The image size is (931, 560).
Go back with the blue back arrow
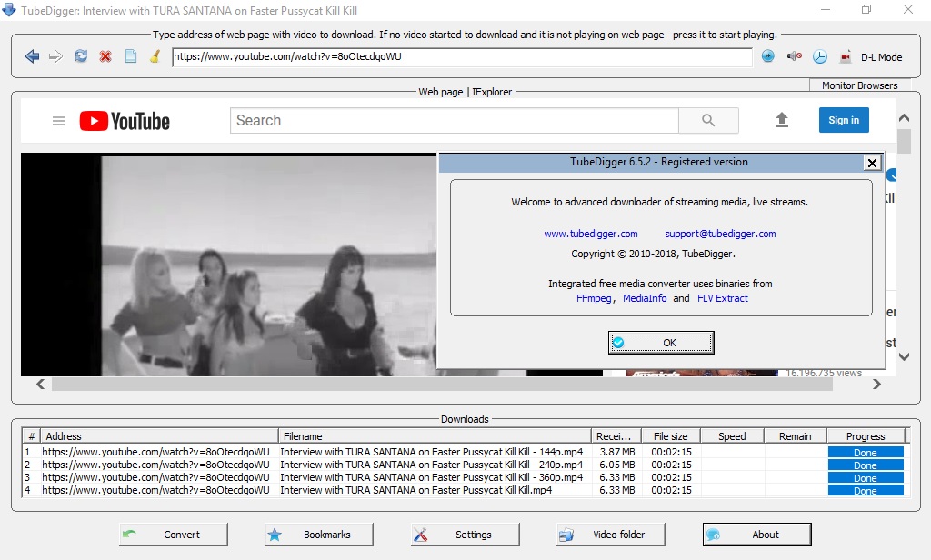(x=32, y=57)
